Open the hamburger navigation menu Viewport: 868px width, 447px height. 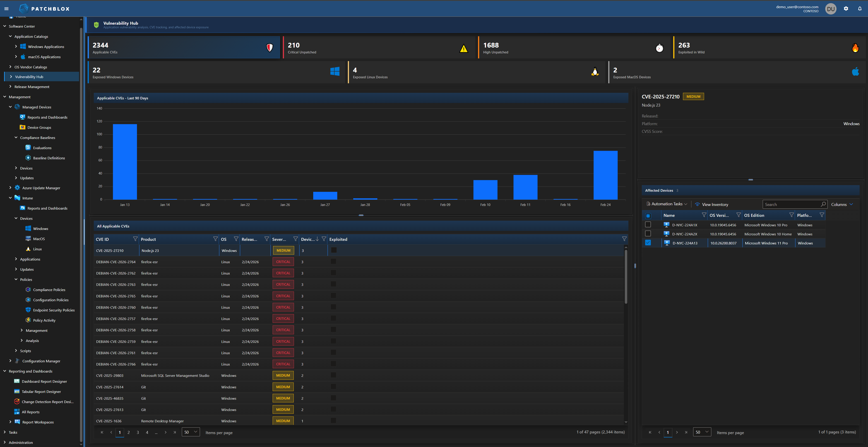point(6,8)
